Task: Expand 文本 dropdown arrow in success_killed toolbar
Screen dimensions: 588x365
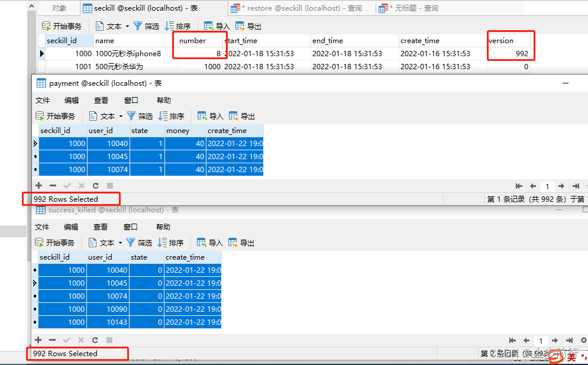Action: (x=120, y=243)
